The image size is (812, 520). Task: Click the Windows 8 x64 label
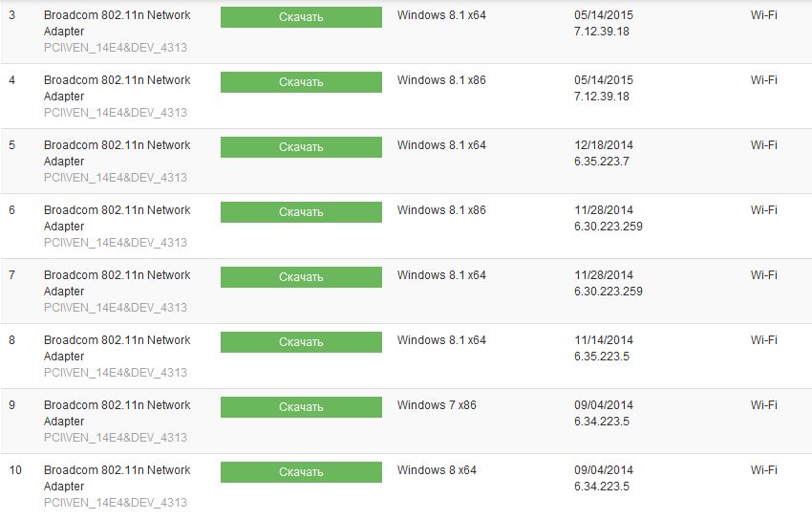coord(437,470)
